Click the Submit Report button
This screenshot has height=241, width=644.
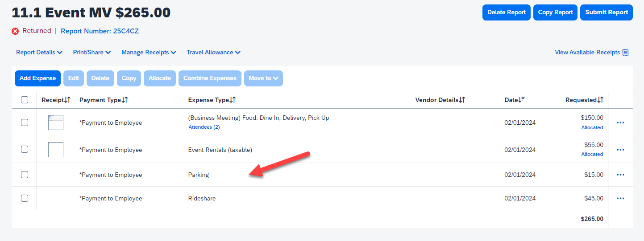point(606,12)
